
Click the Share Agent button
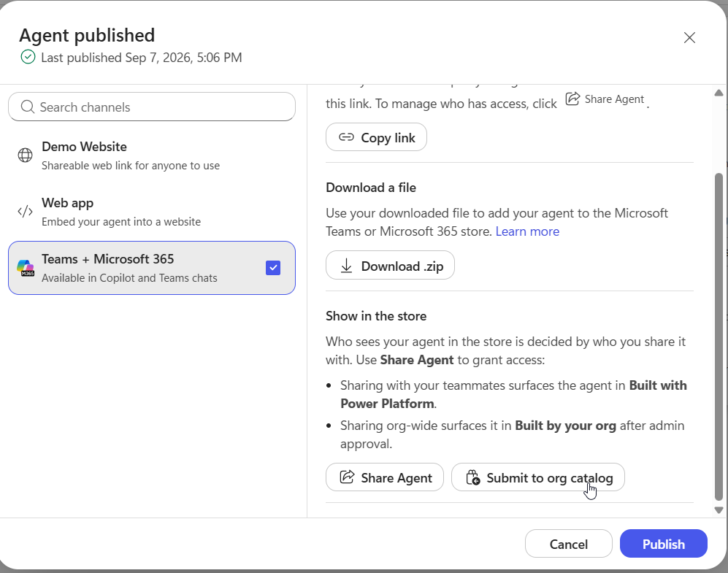[384, 477]
